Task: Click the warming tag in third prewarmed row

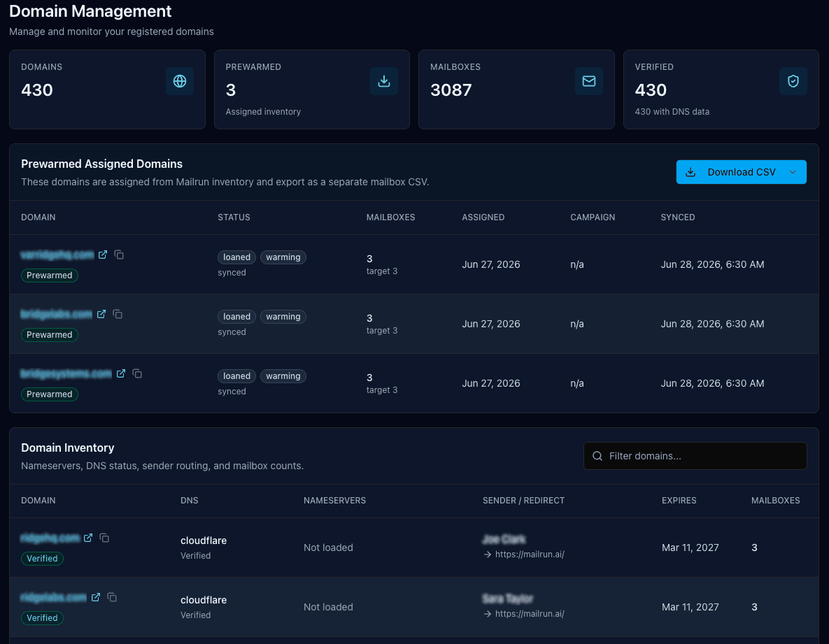Action: [x=283, y=376]
